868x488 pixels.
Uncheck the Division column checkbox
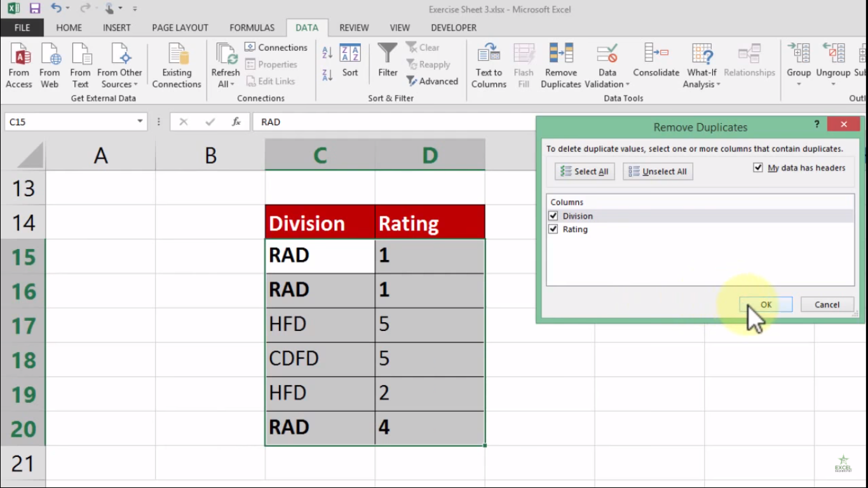tap(553, 216)
